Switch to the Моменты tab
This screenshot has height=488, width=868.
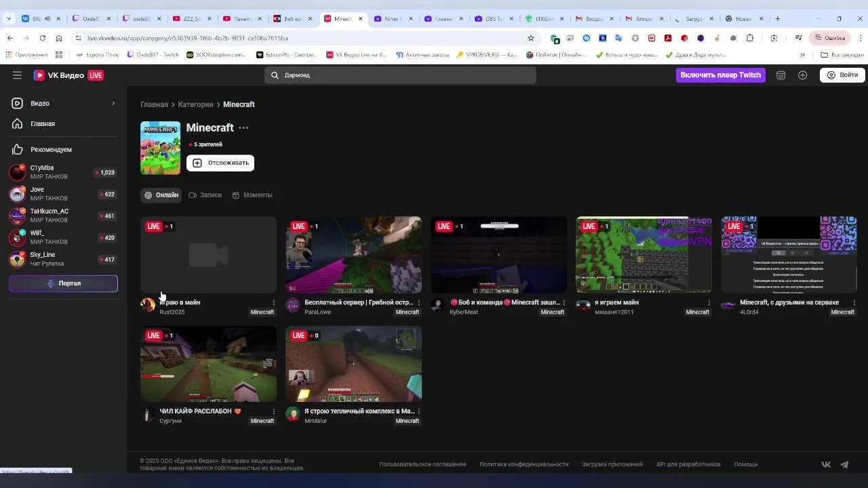252,195
